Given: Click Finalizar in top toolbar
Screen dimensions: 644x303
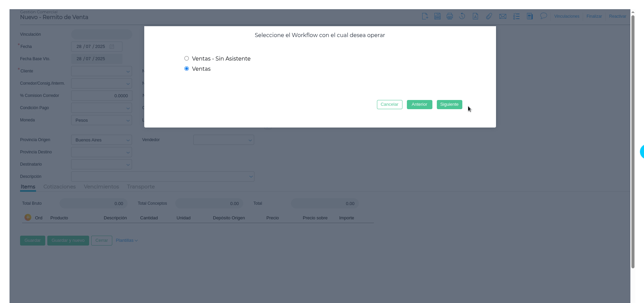Looking at the screenshot, I should [594, 16].
